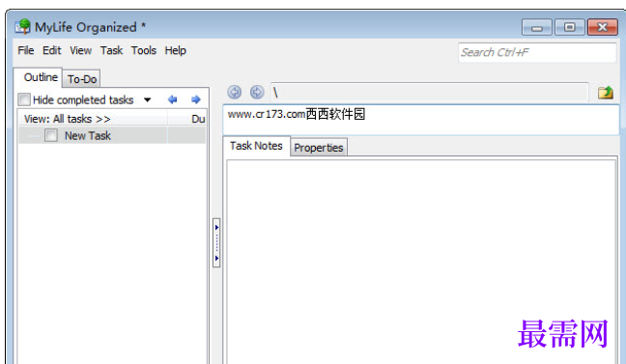This screenshot has height=364, width=626.
Task: Click the blue left arrow in outline toolbar
Action: point(173,99)
